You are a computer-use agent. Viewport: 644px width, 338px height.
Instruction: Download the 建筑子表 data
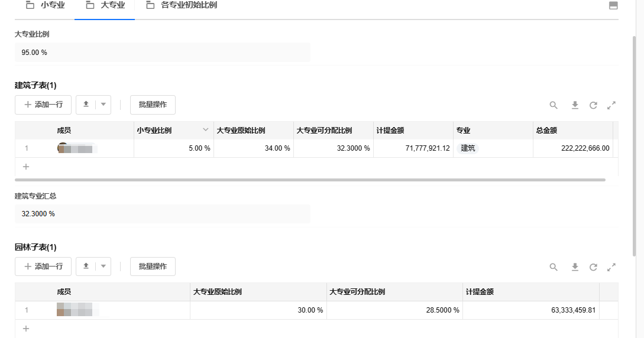575,105
